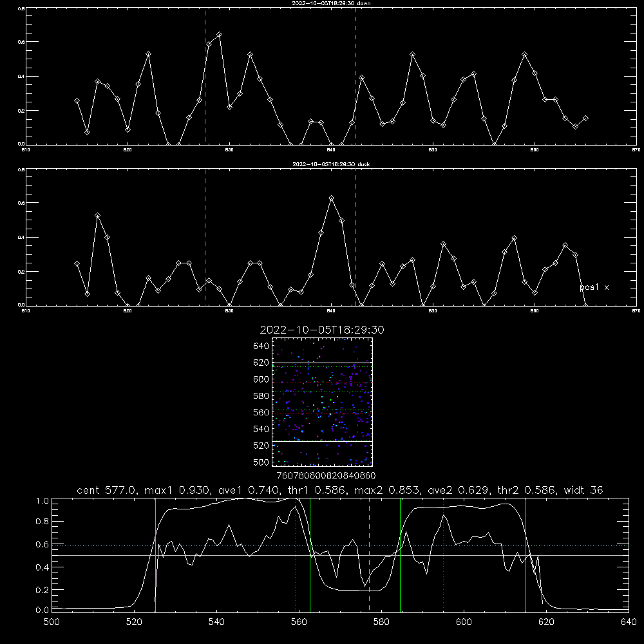Screen dimensions: 644x644
Task: Select the 'cent 577.0' value in stats header
Action: point(108,490)
